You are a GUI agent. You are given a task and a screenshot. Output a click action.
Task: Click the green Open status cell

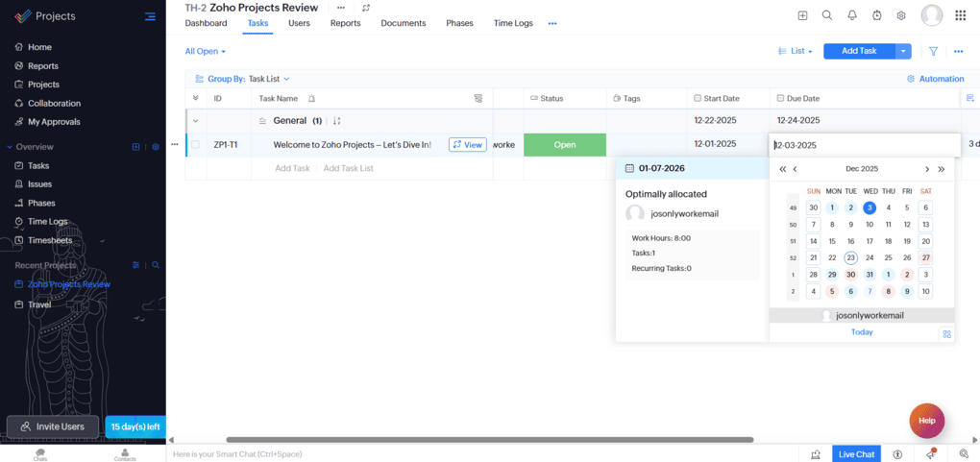coord(565,144)
